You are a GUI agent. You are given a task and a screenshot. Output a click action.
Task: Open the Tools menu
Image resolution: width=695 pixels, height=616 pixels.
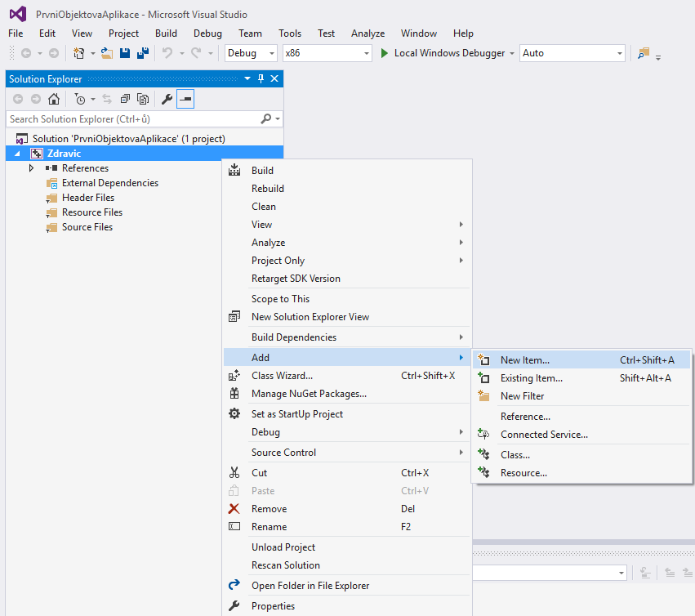(x=290, y=33)
